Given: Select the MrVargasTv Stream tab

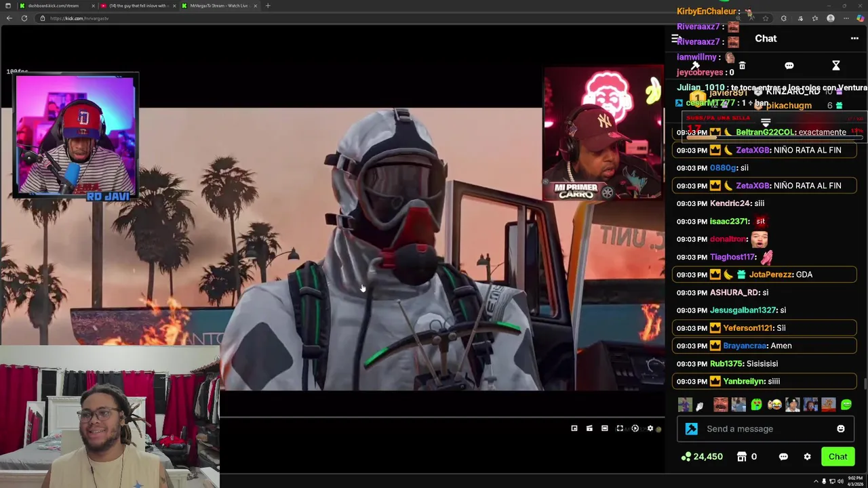Looking at the screenshot, I should click(x=218, y=5).
